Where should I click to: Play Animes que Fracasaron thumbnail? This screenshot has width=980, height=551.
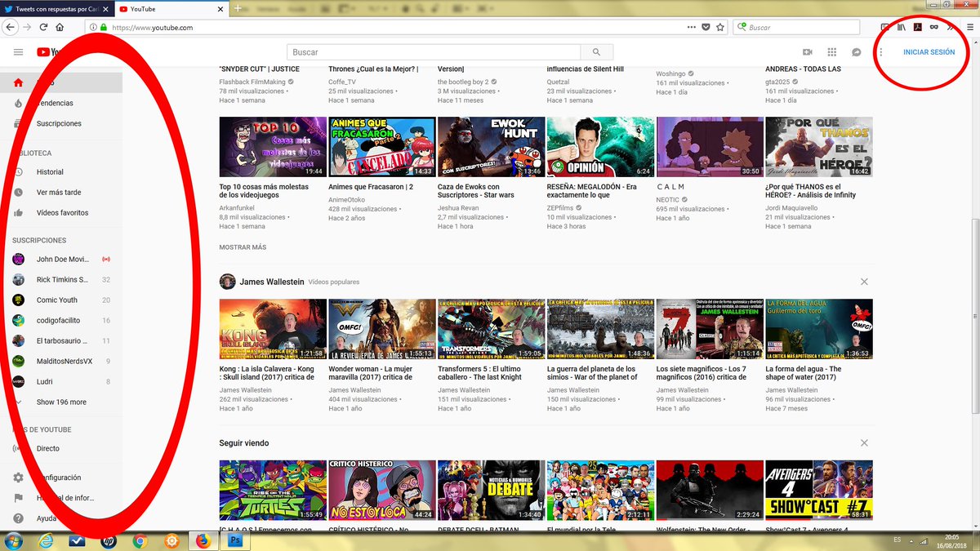pyautogui.click(x=382, y=147)
